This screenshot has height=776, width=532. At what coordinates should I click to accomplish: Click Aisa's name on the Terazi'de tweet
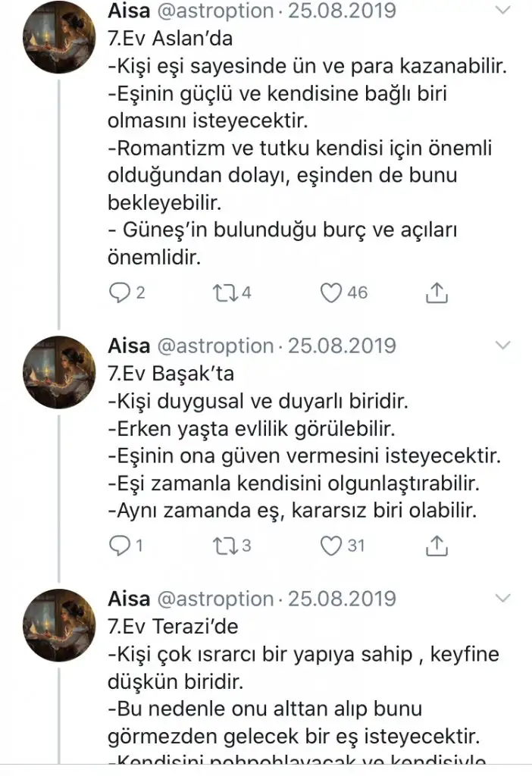click(129, 599)
